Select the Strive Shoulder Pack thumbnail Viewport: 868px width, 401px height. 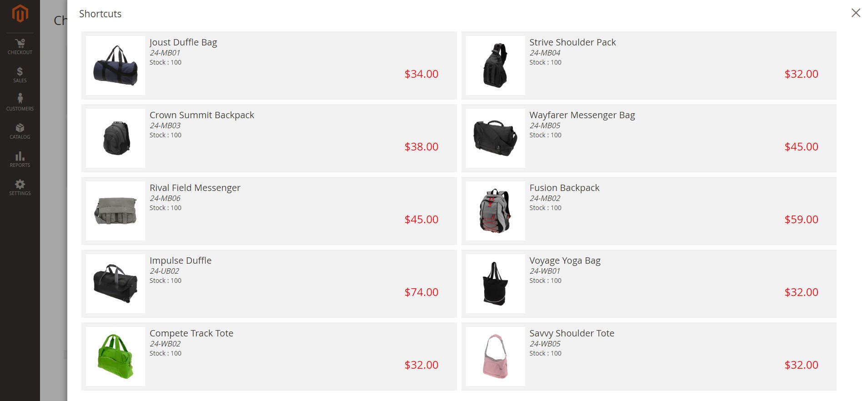click(495, 65)
